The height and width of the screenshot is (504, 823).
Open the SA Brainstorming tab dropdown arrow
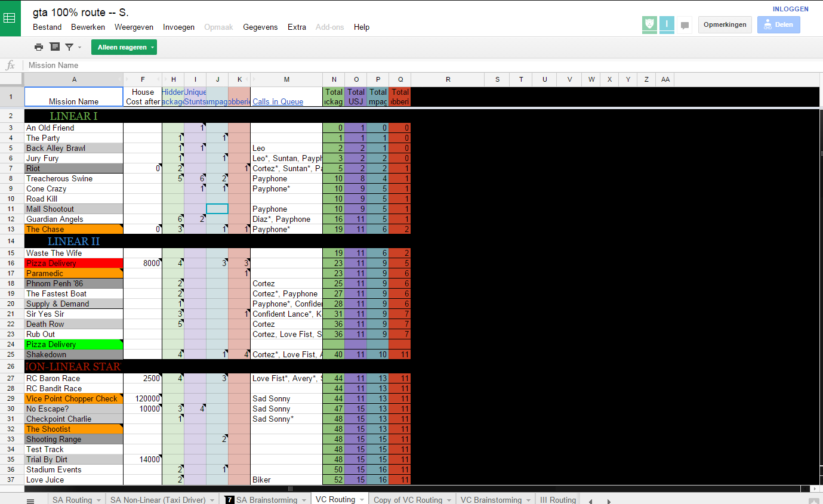(304, 500)
